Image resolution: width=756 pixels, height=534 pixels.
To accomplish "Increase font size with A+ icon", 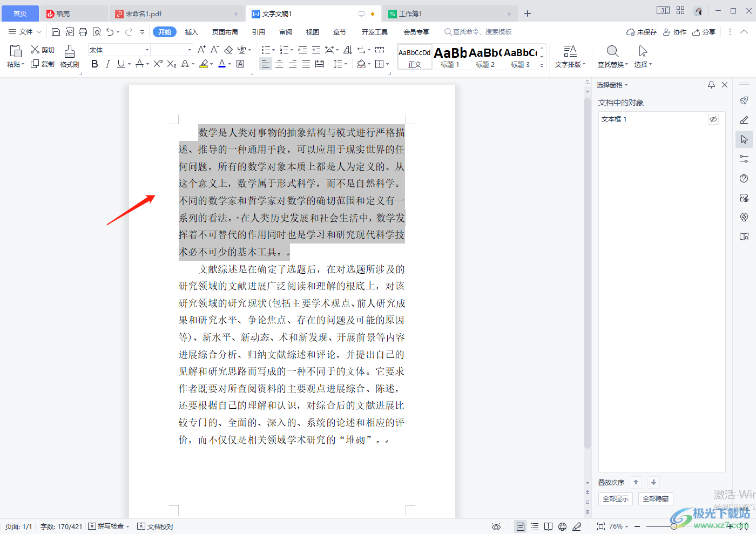I will (x=201, y=50).
